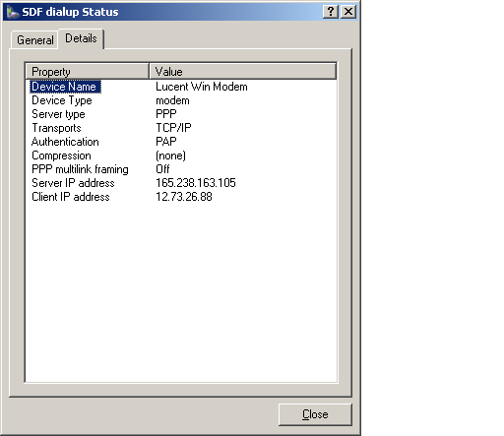This screenshot has height=436, width=504.
Task: Click the Close button
Action: click(315, 414)
